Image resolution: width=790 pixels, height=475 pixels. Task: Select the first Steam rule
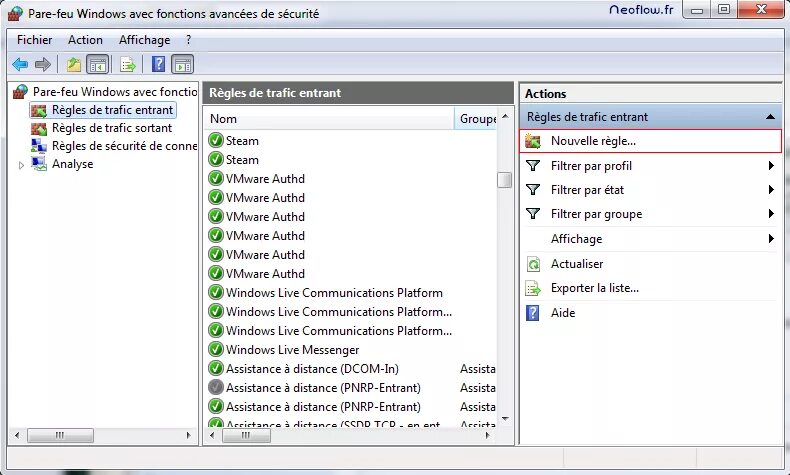tap(242, 141)
